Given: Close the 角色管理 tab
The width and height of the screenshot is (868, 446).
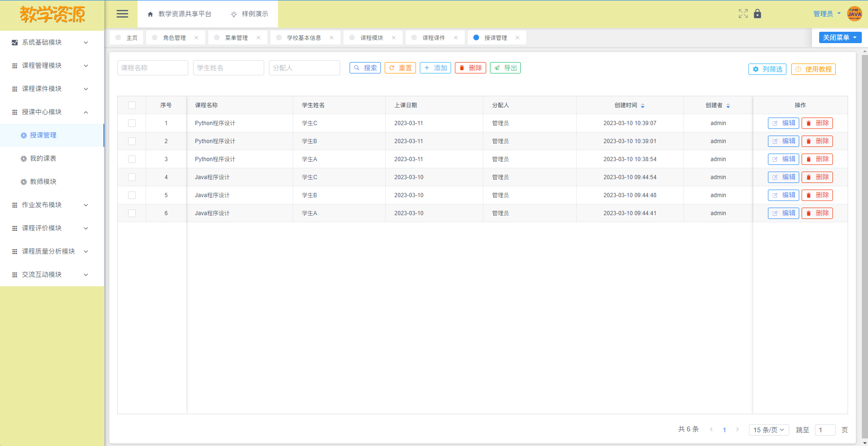Looking at the screenshot, I should point(196,37).
